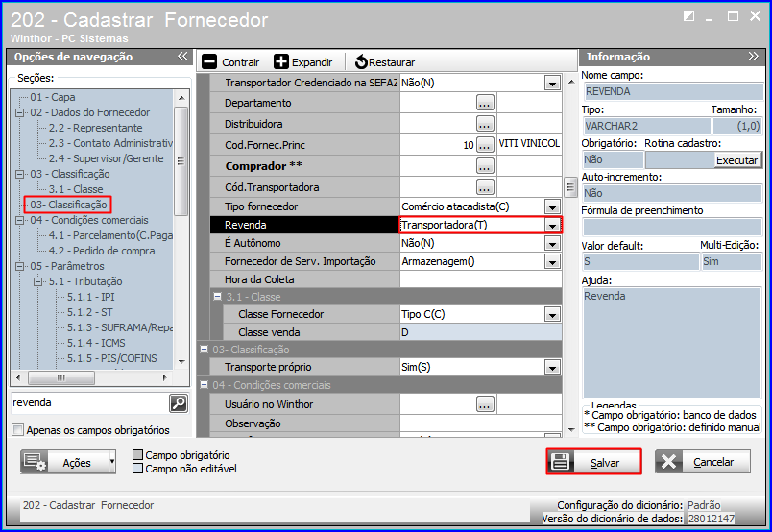Select 03- Classificação tree item
The width and height of the screenshot is (772, 532).
(x=68, y=205)
